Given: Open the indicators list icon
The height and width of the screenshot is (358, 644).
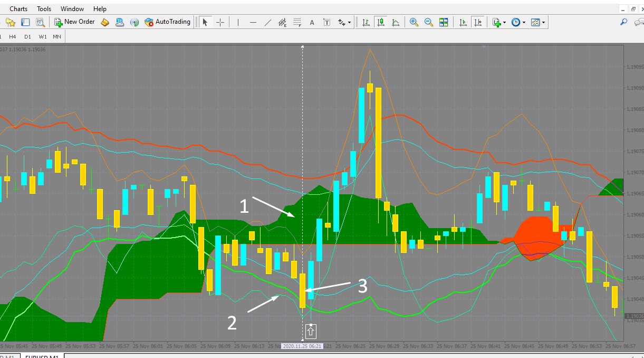Looking at the screenshot, I should tap(496, 22).
